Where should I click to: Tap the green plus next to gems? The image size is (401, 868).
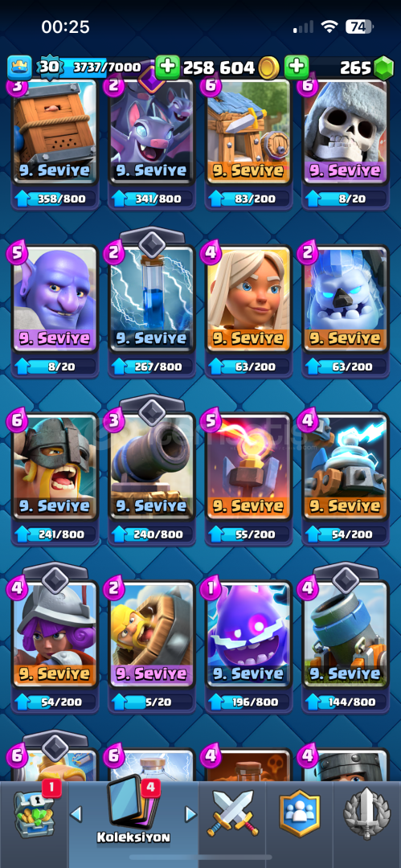[x=297, y=68]
